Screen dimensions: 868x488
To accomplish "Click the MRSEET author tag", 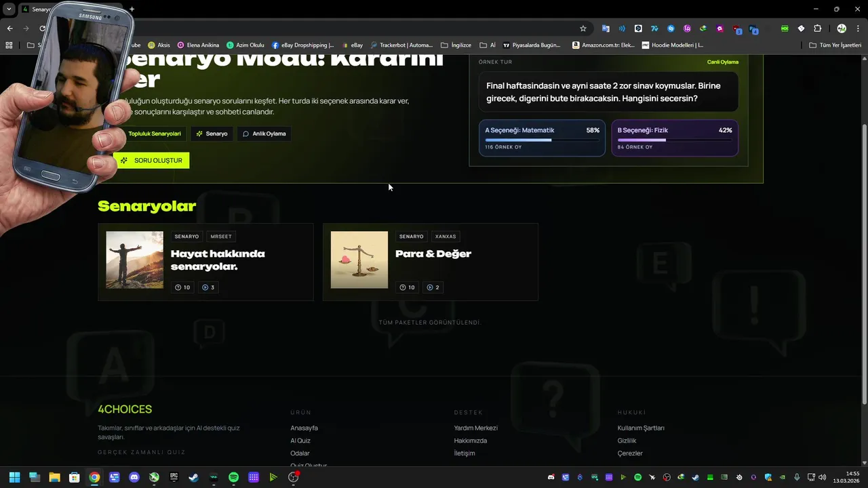I will coord(221,237).
